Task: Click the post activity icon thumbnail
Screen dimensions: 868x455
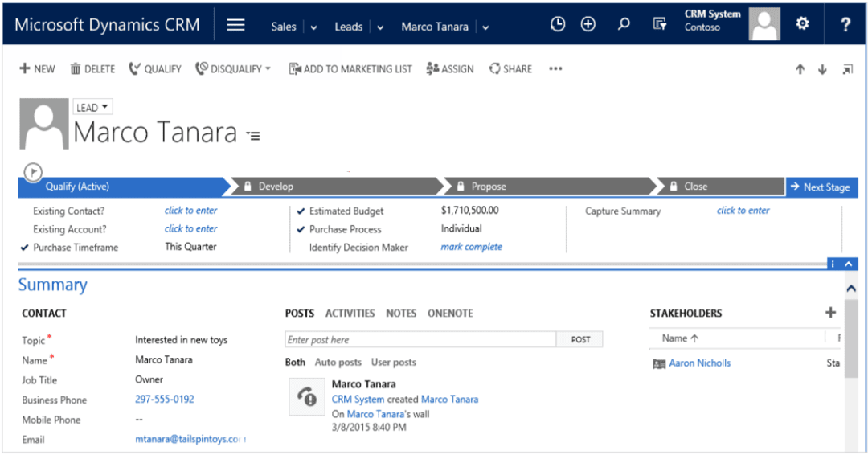Action: [307, 397]
